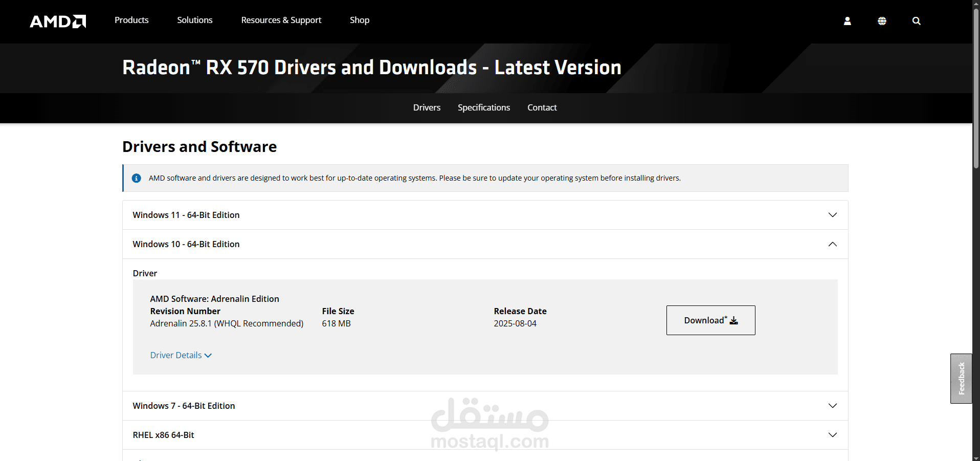Collapse the Windows 10 - 64-Bit Edition section
The width and height of the screenshot is (980, 461).
(x=485, y=244)
